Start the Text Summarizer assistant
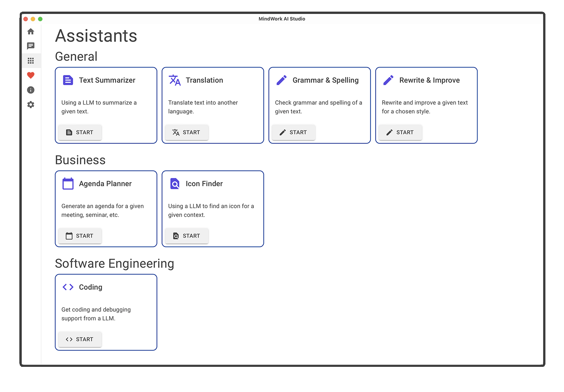This screenshot has height=392, width=564. (80, 132)
